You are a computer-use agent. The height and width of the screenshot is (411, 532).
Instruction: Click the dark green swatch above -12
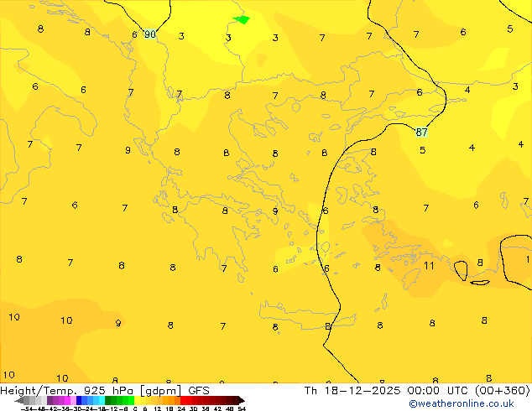coord(107,400)
